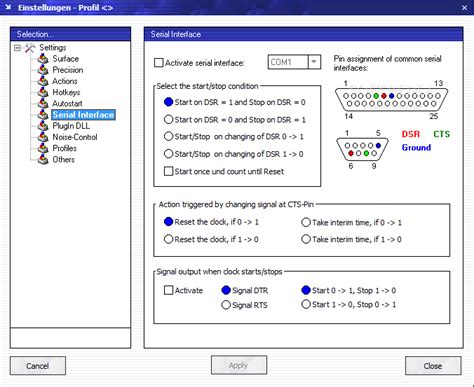Click the blue Ground legend label
The height and width of the screenshot is (387, 474).
416,147
